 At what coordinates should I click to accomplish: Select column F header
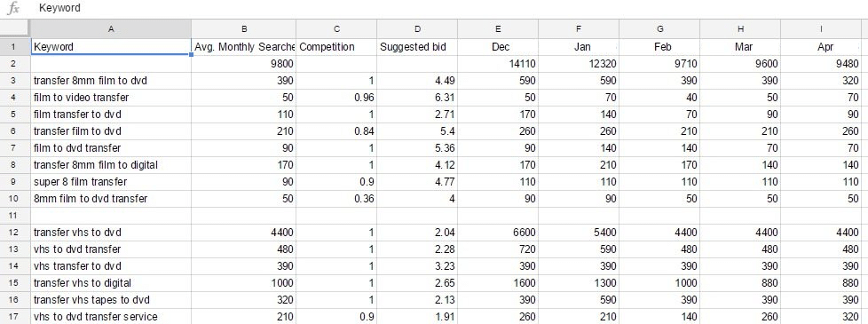tap(579, 28)
